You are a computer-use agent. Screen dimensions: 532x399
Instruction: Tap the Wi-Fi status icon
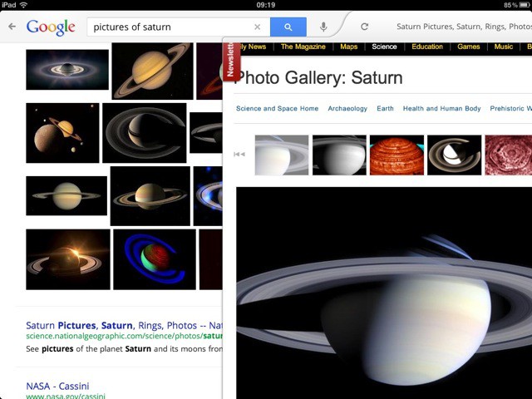click(23, 5)
